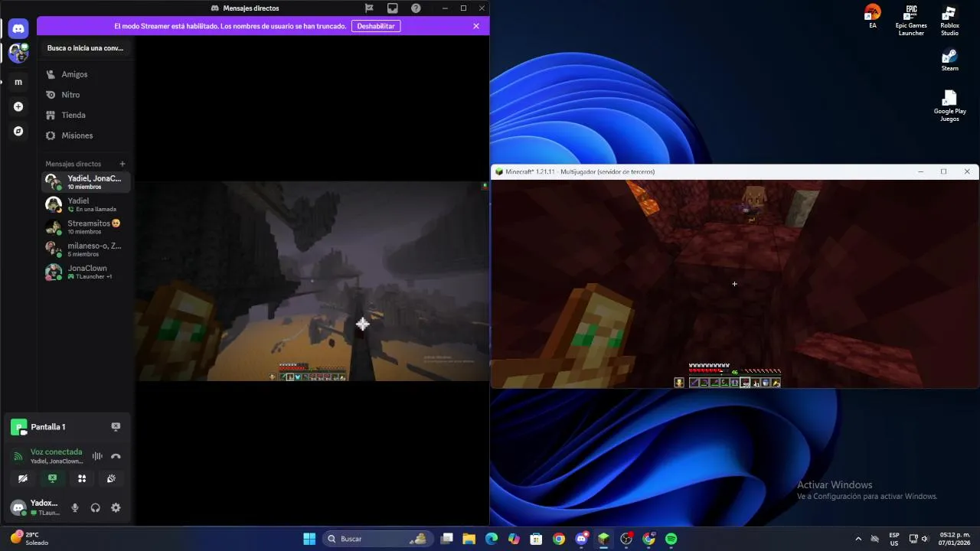980x551 pixels.
Task: Open Discord server discovery compass icon
Action: [x=18, y=132]
